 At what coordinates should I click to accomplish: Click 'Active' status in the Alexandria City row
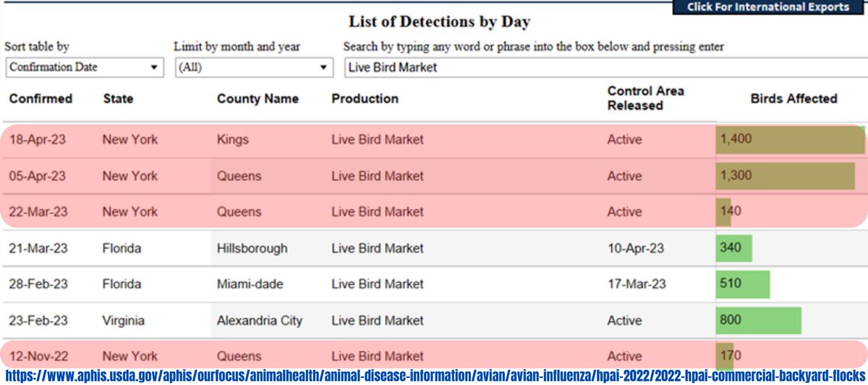(624, 320)
